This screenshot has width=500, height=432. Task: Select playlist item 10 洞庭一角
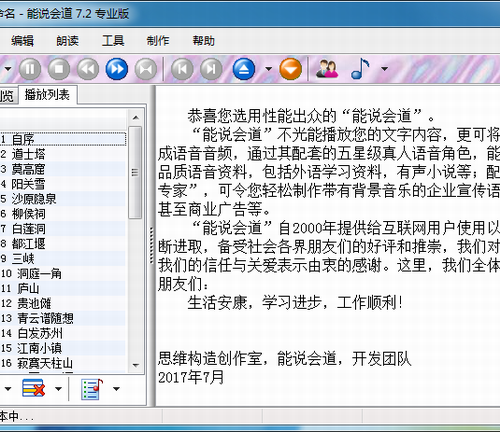(63, 274)
